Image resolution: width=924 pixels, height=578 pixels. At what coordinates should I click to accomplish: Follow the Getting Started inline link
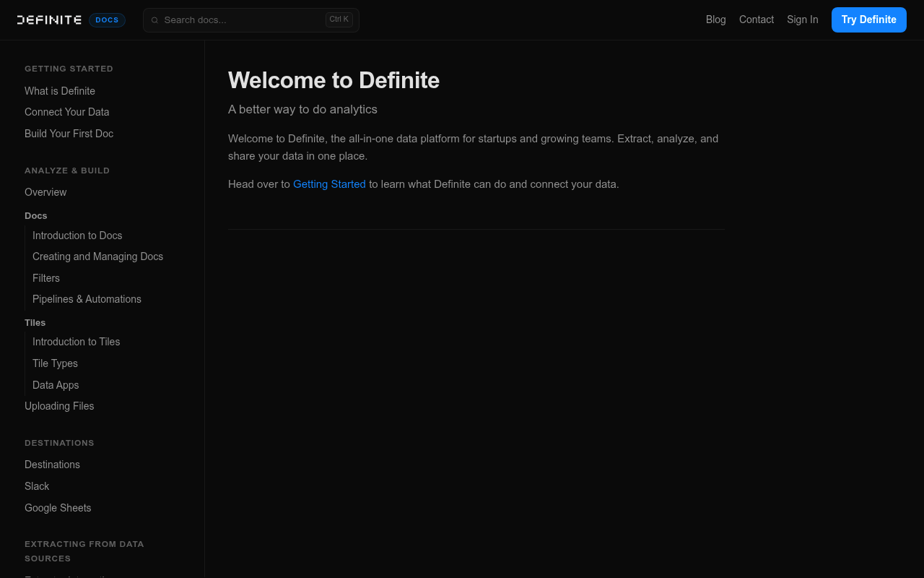[329, 184]
